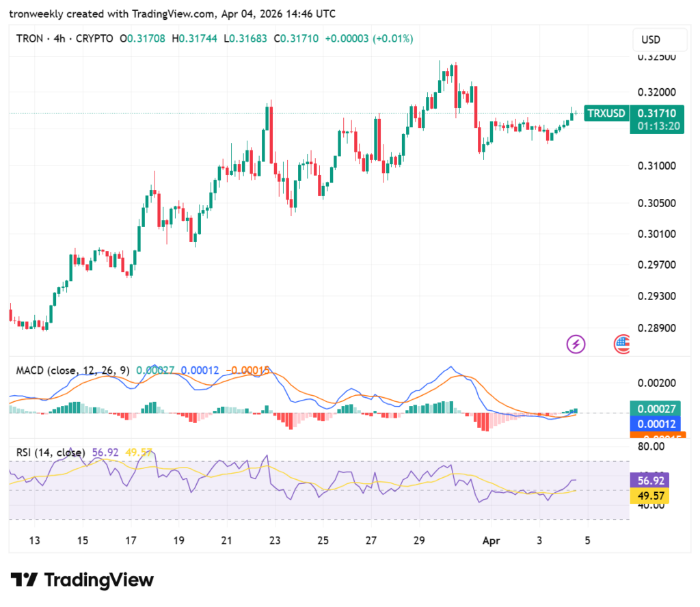Click the 0.32000 price axis level
This screenshot has width=700, height=607.
point(656,92)
